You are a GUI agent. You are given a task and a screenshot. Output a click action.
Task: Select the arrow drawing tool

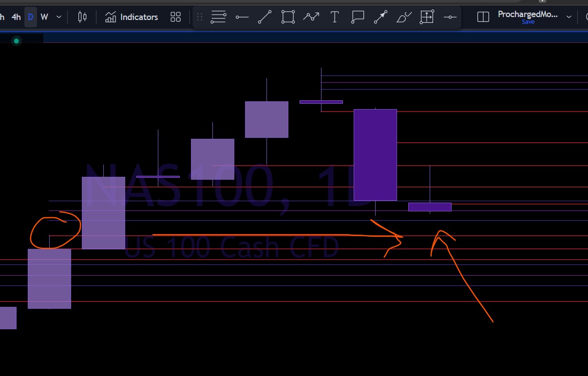[x=380, y=18]
